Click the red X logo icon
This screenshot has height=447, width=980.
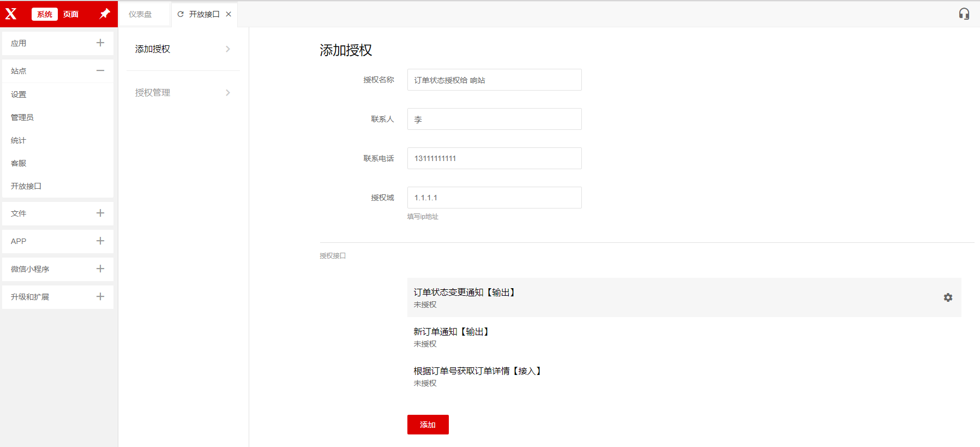click(11, 14)
